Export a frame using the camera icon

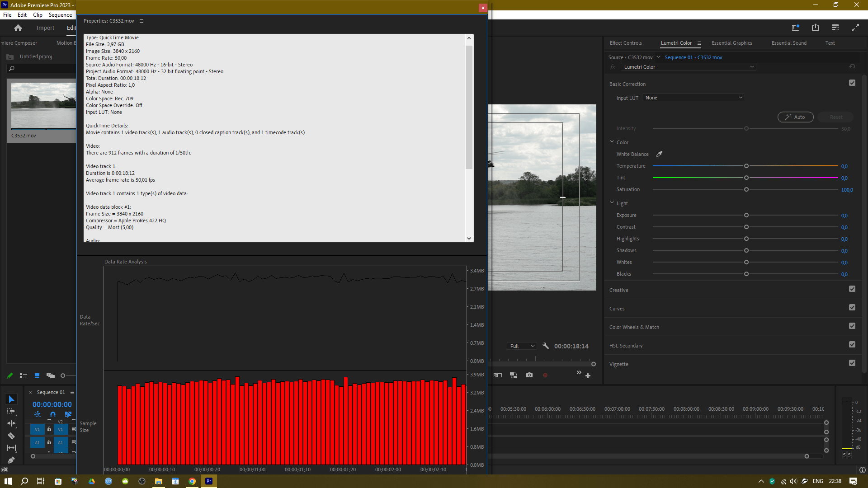point(529,375)
